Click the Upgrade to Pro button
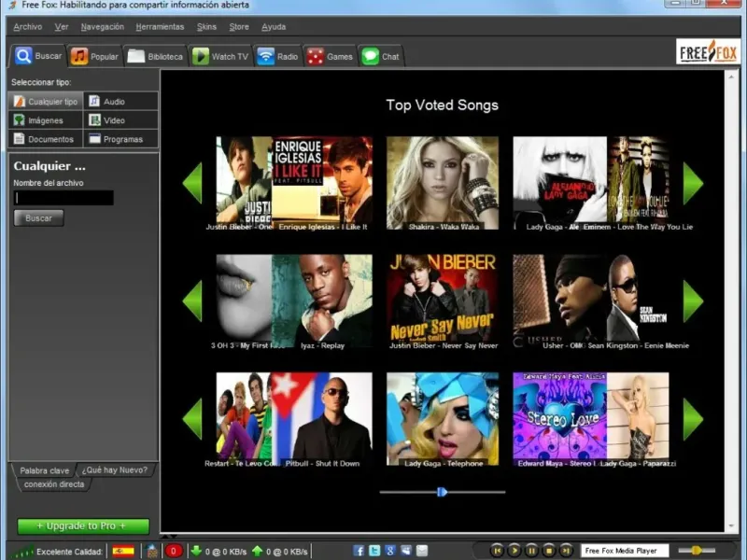The height and width of the screenshot is (560, 747). [83, 525]
